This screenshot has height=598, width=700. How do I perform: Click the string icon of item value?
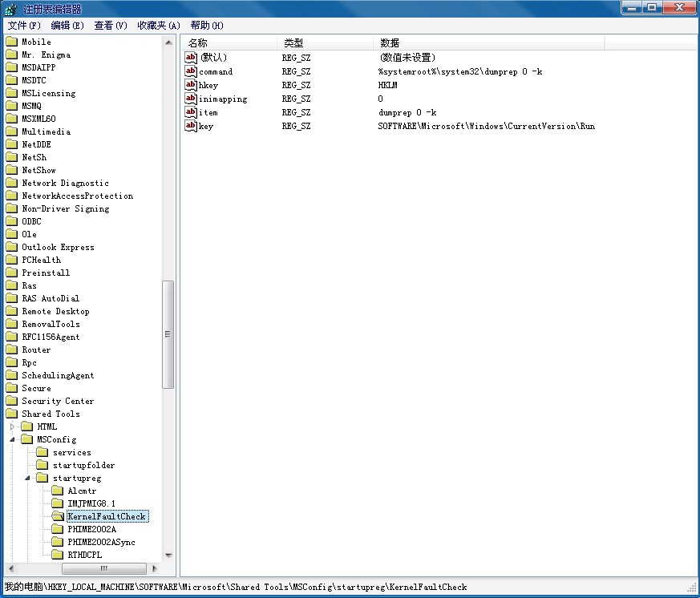tap(191, 112)
